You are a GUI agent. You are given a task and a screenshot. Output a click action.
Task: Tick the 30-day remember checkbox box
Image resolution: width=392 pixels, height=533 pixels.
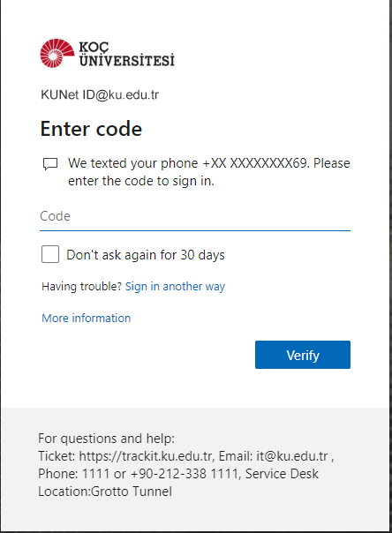point(50,254)
